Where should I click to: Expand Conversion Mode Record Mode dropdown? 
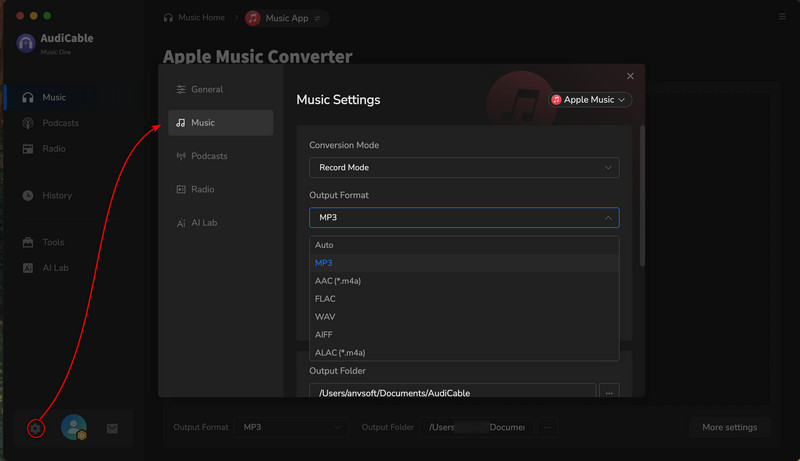[464, 167]
